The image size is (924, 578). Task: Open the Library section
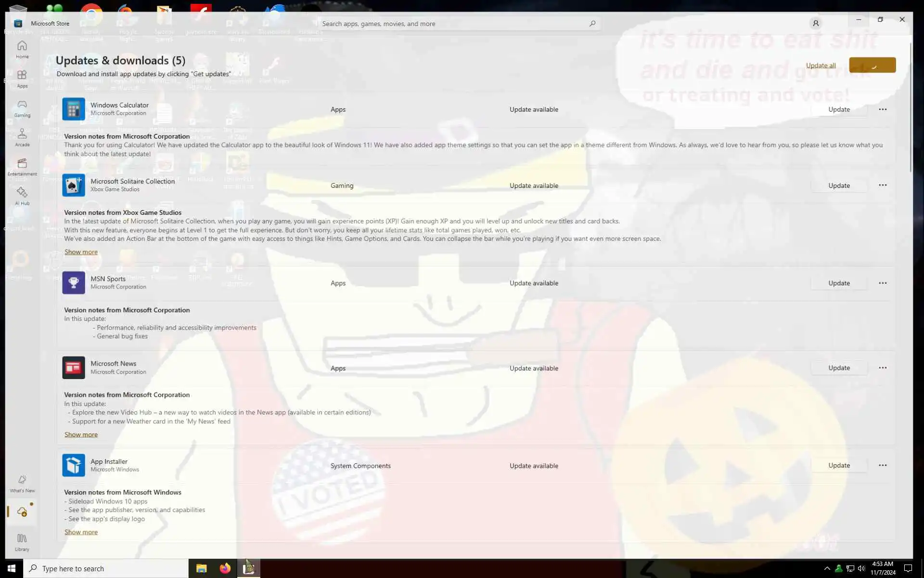[x=22, y=542]
